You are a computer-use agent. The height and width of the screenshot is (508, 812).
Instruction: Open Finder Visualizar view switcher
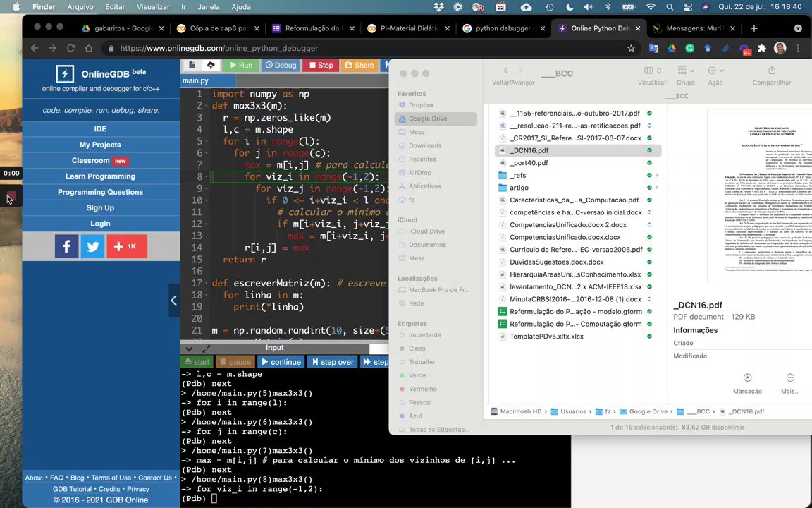[x=652, y=71]
